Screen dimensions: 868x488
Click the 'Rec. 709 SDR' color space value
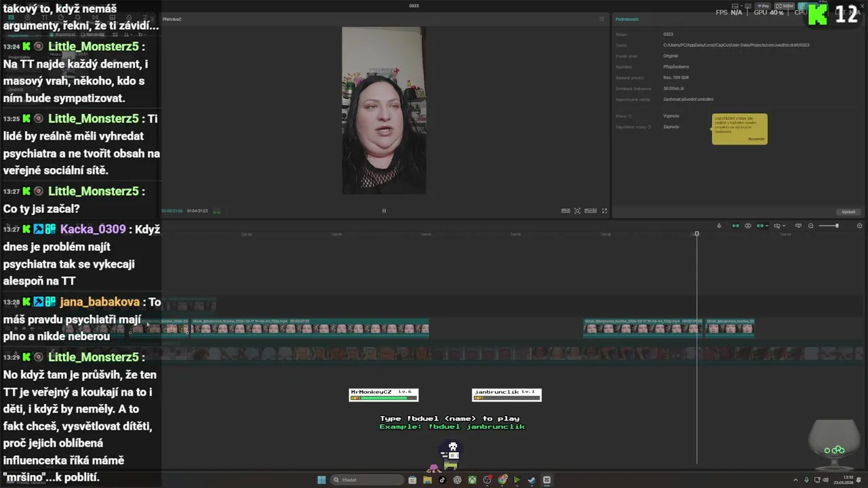[675, 77]
